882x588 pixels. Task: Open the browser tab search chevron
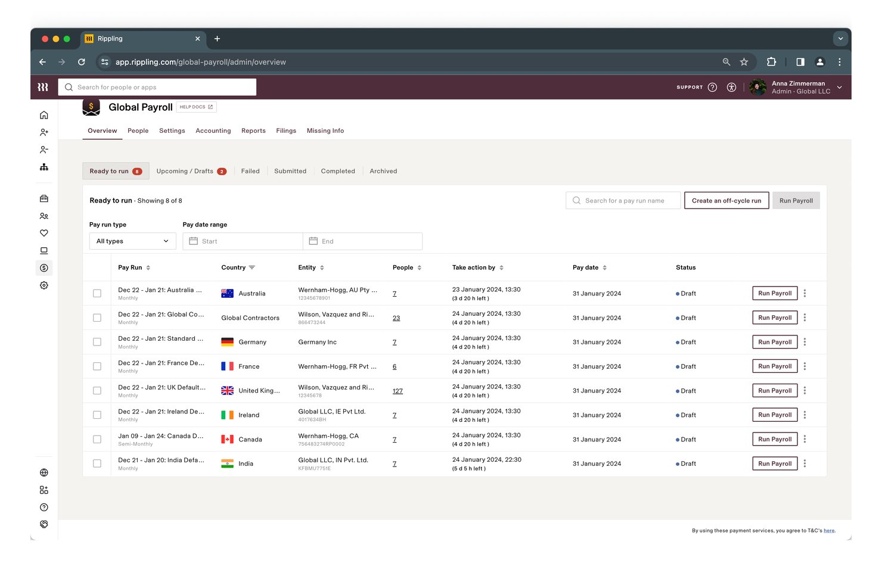840,39
